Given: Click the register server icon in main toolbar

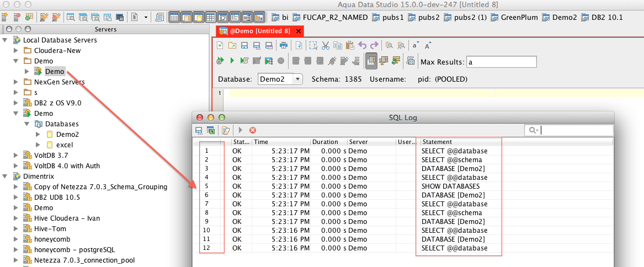Looking at the screenshot, I should pyautogui.click(x=5, y=17).
